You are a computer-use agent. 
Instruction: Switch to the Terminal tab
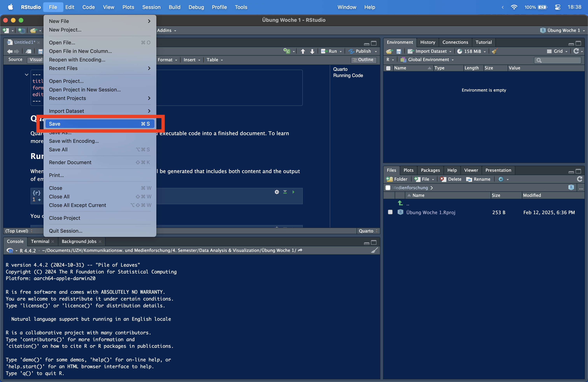pos(40,241)
